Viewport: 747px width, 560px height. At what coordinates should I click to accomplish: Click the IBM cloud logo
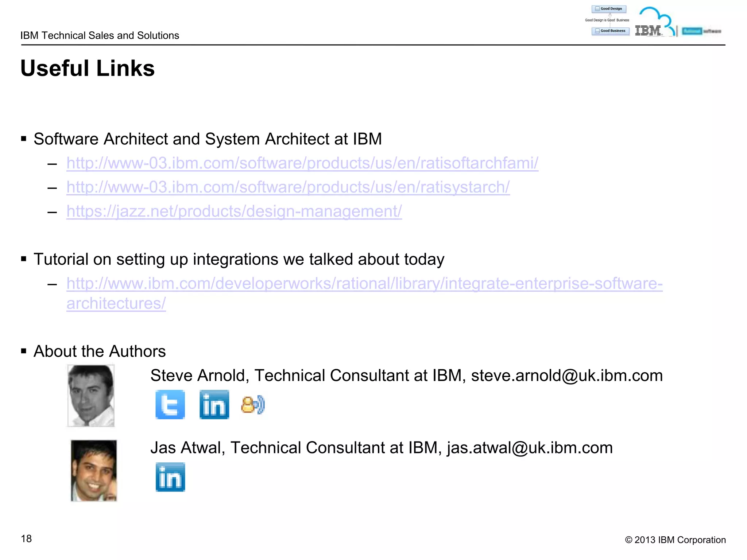(655, 22)
